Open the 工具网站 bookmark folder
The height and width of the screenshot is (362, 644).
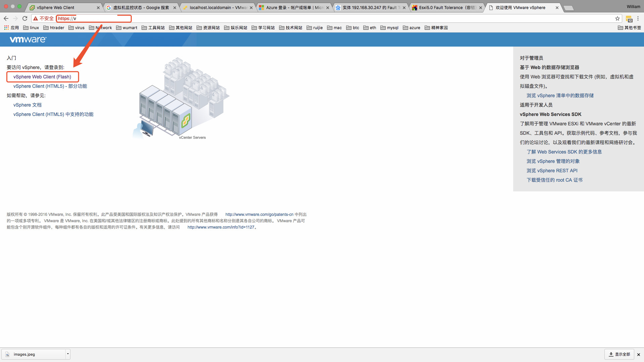[153, 28]
